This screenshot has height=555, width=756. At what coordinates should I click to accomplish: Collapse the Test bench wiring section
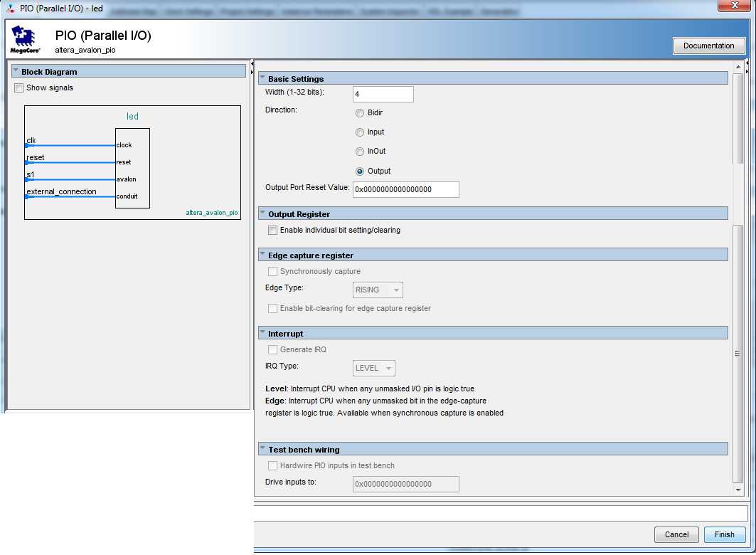pyautogui.click(x=262, y=448)
